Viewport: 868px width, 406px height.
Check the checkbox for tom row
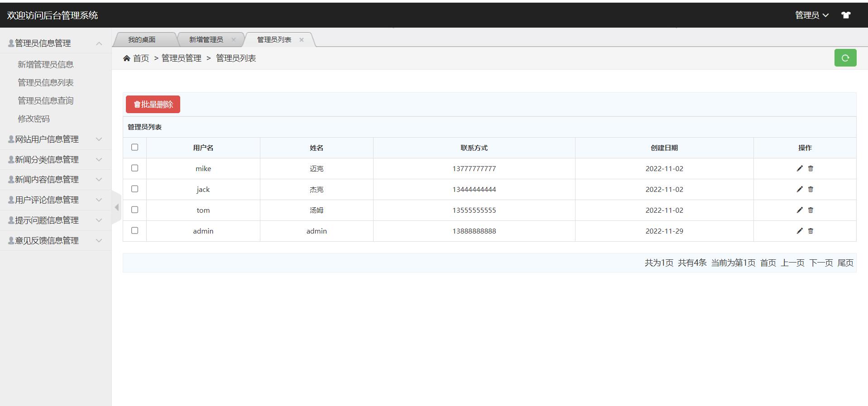tap(134, 210)
